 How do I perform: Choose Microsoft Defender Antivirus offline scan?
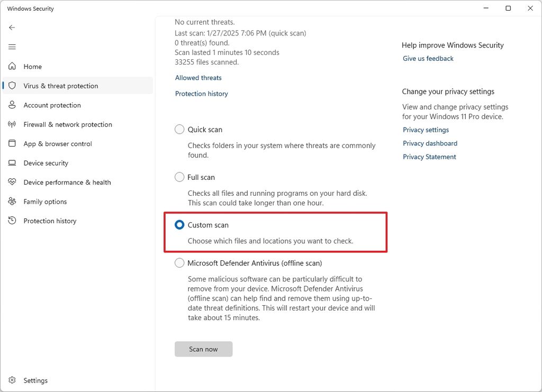pos(179,263)
